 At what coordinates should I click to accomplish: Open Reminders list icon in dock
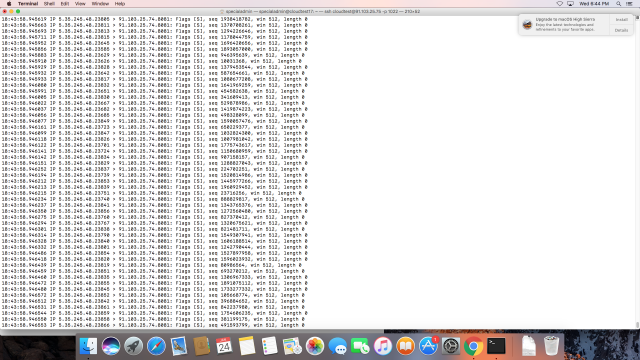[x=269, y=346]
